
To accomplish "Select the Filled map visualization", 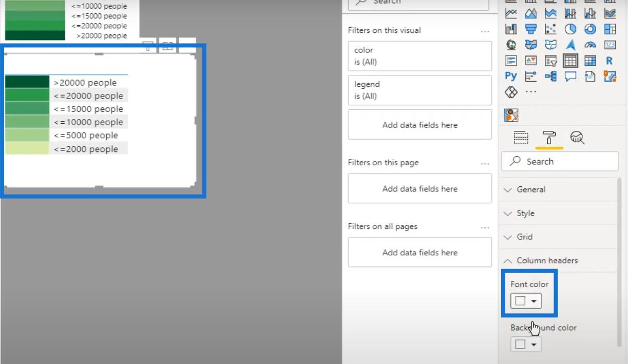I will point(531,45).
